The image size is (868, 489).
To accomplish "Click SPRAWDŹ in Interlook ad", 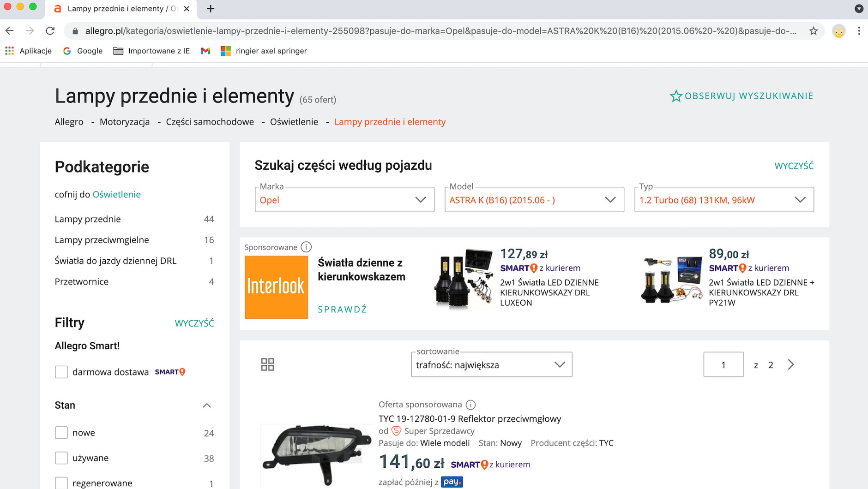I will pos(342,310).
